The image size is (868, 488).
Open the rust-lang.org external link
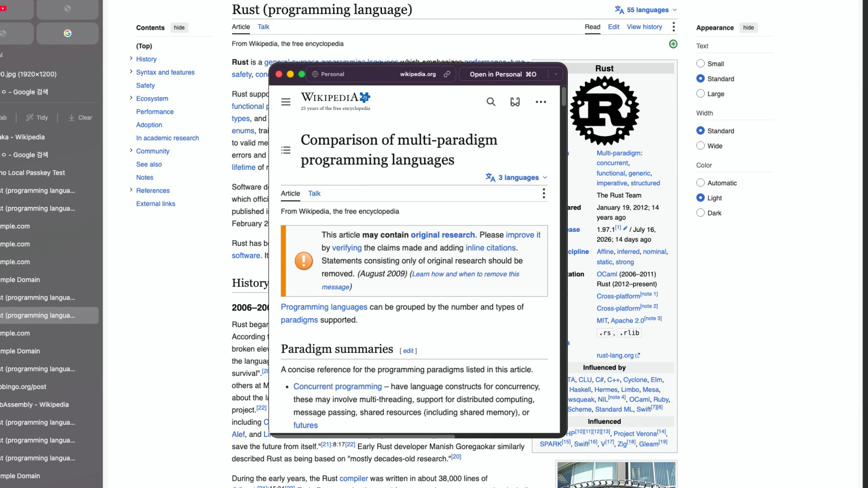click(x=618, y=356)
